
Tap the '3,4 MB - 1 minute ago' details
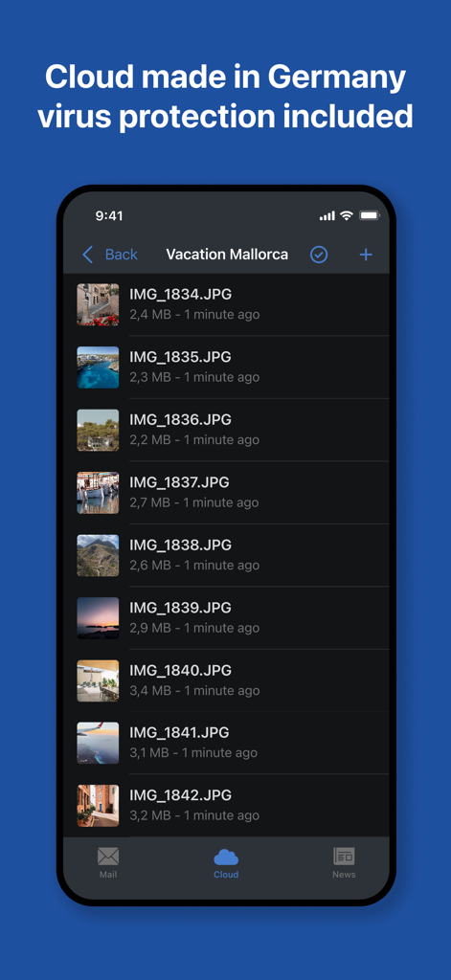point(194,690)
